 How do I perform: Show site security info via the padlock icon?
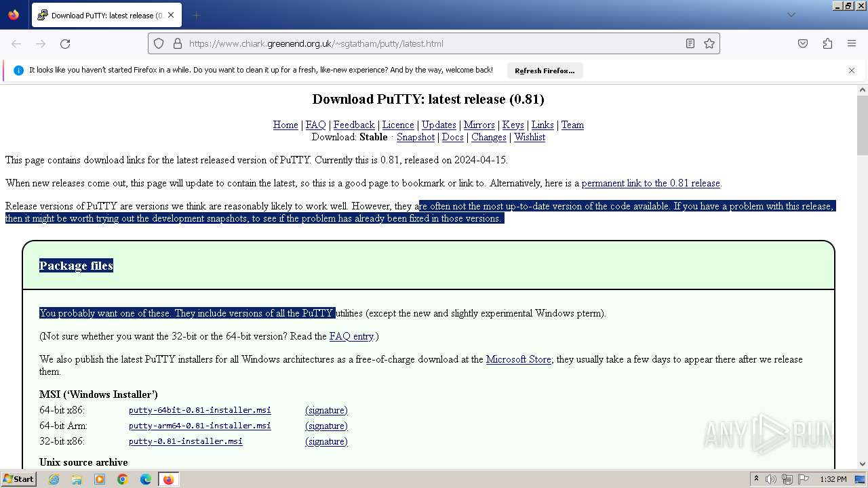point(178,43)
